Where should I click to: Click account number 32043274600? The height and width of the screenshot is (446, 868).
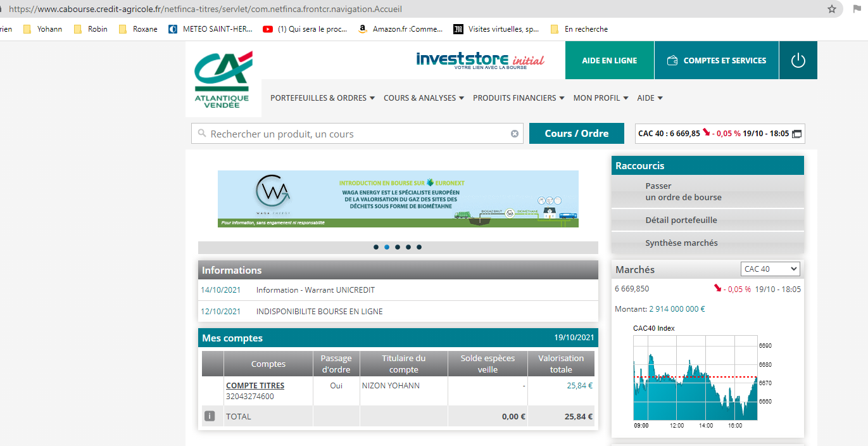(250, 397)
